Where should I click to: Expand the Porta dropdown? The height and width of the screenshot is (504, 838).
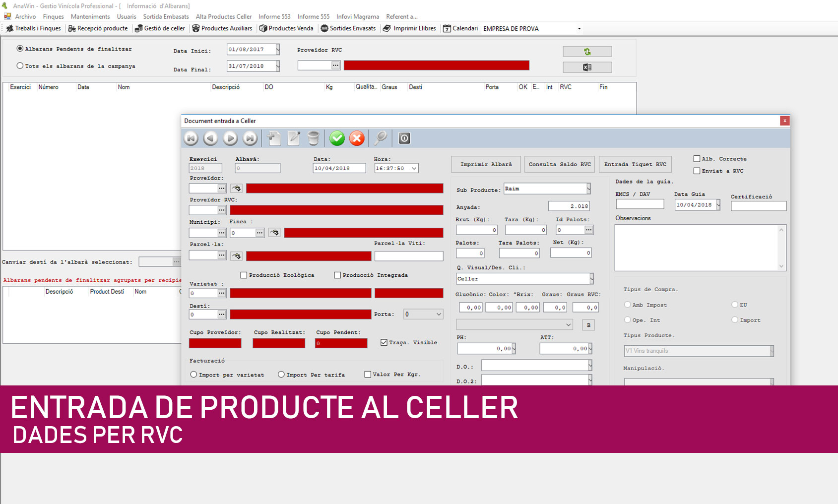[x=439, y=314]
